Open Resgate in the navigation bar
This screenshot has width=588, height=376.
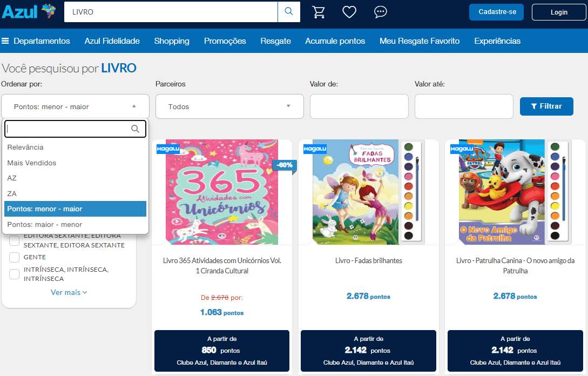[275, 41]
